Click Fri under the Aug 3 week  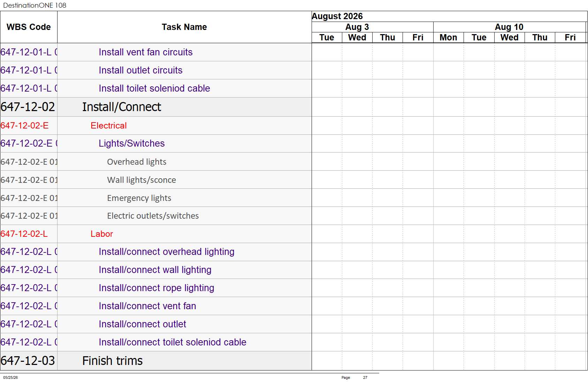tap(418, 37)
